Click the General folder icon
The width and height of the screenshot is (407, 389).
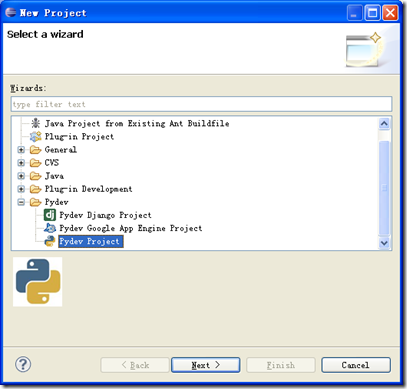(35, 150)
